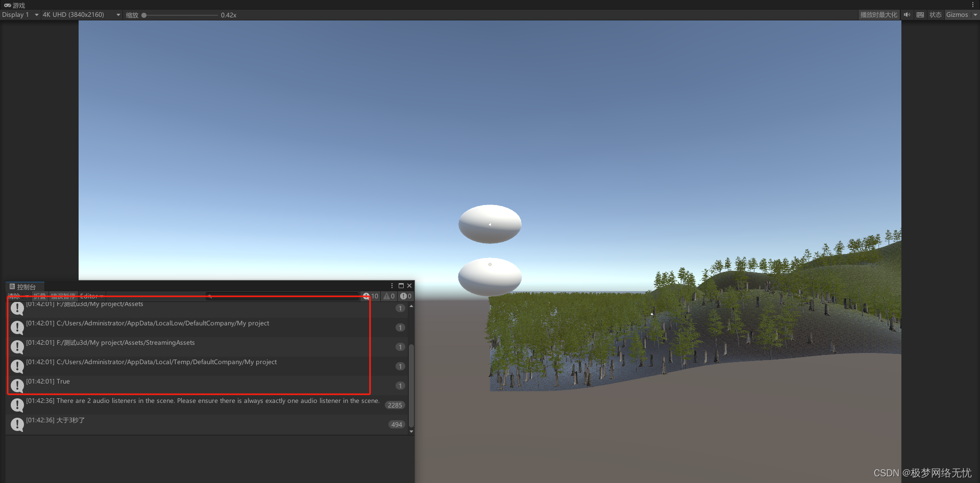Open the Editor dropdown in Console
This screenshot has height=483, width=980.
[92, 296]
